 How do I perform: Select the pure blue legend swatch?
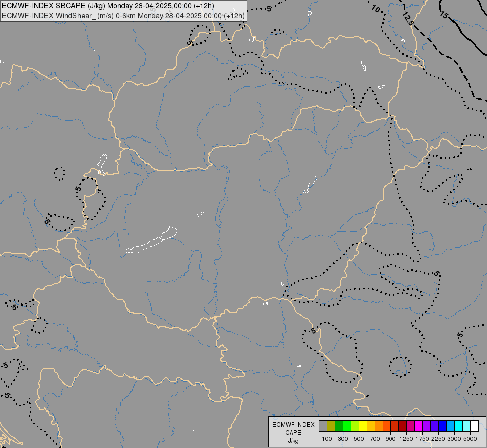click(442, 426)
